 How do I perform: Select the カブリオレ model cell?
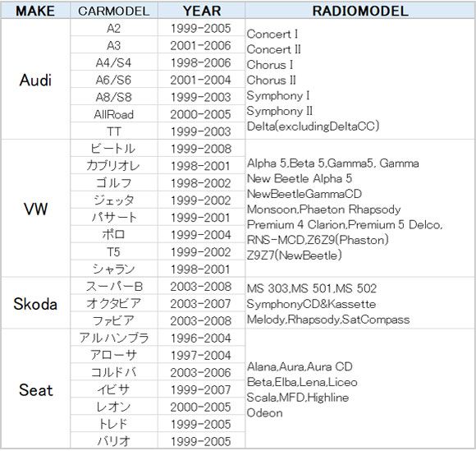coord(114,166)
